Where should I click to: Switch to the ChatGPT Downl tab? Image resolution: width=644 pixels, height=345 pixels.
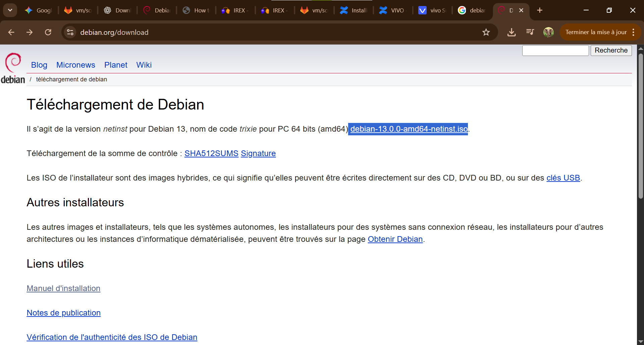point(117,10)
